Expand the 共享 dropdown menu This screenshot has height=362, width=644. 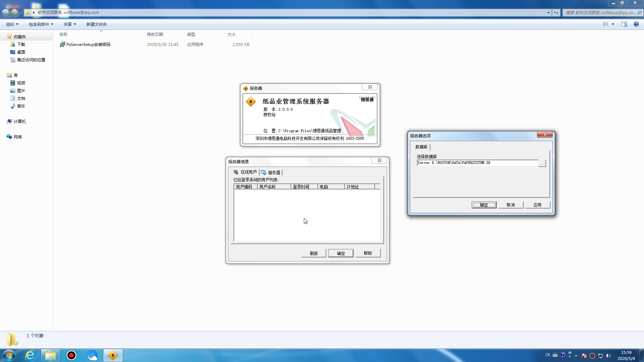pyautogui.click(x=70, y=24)
